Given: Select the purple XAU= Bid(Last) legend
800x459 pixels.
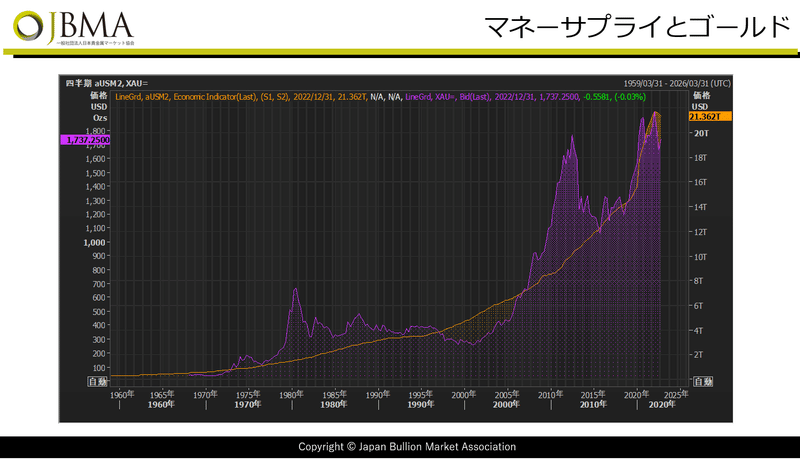Looking at the screenshot, I should tap(492, 97).
